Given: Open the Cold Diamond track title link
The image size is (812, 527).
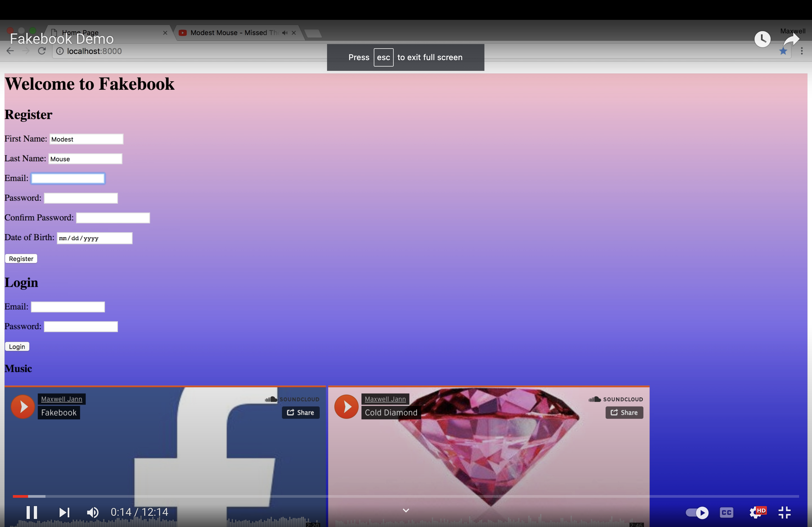Looking at the screenshot, I should click(x=391, y=413).
